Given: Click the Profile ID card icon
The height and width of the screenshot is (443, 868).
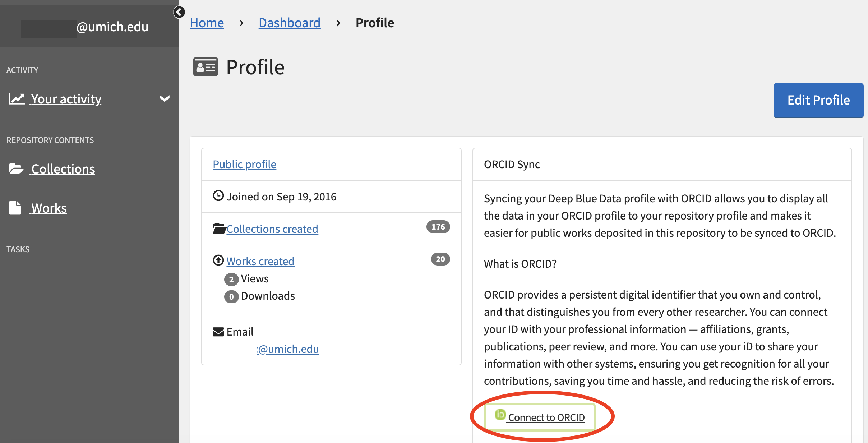Looking at the screenshot, I should 206,67.
